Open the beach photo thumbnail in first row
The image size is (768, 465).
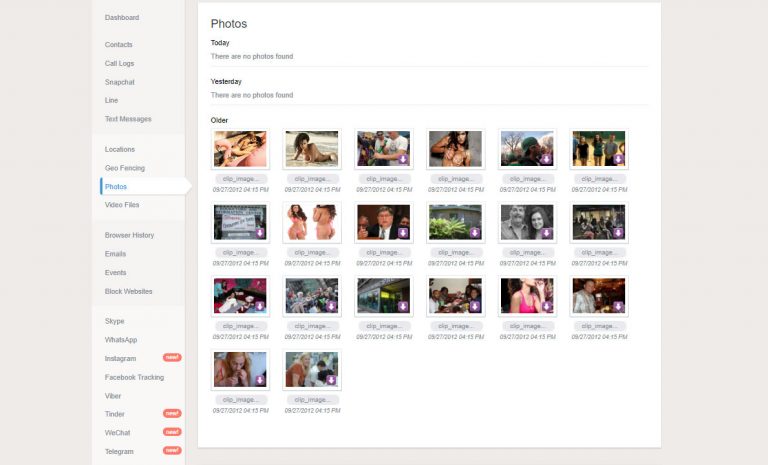312,148
